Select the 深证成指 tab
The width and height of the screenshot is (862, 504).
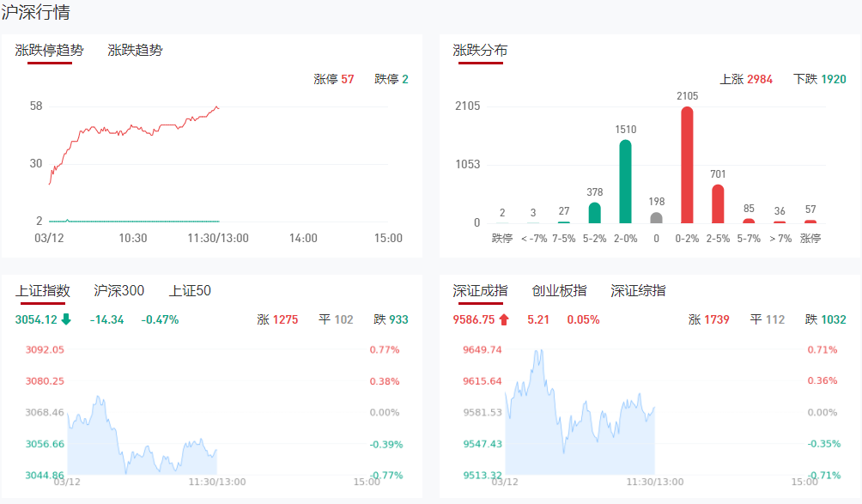[480, 291]
